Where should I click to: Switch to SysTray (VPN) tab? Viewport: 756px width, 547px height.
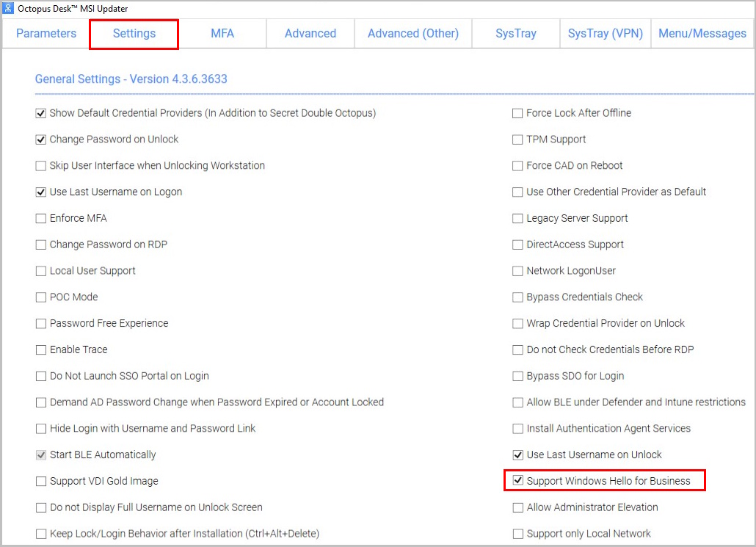[x=606, y=33]
